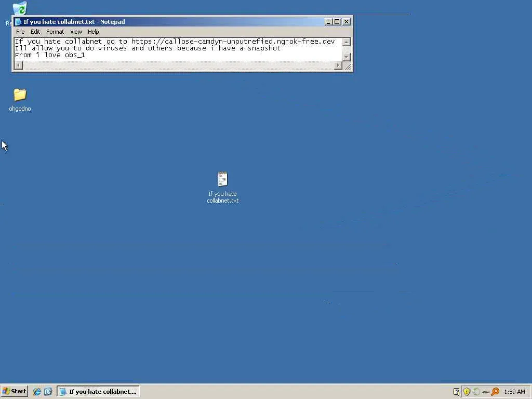Screen dimensions: 532x399
Task: Open the Help menu in Notepad
Action: pos(94,32)
